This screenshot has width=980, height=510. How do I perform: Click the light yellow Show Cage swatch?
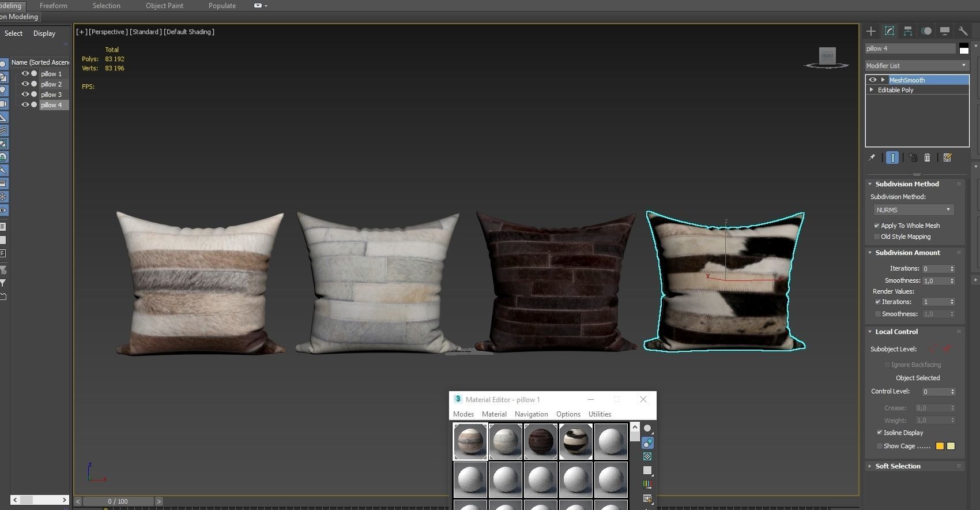click(951, 446)
